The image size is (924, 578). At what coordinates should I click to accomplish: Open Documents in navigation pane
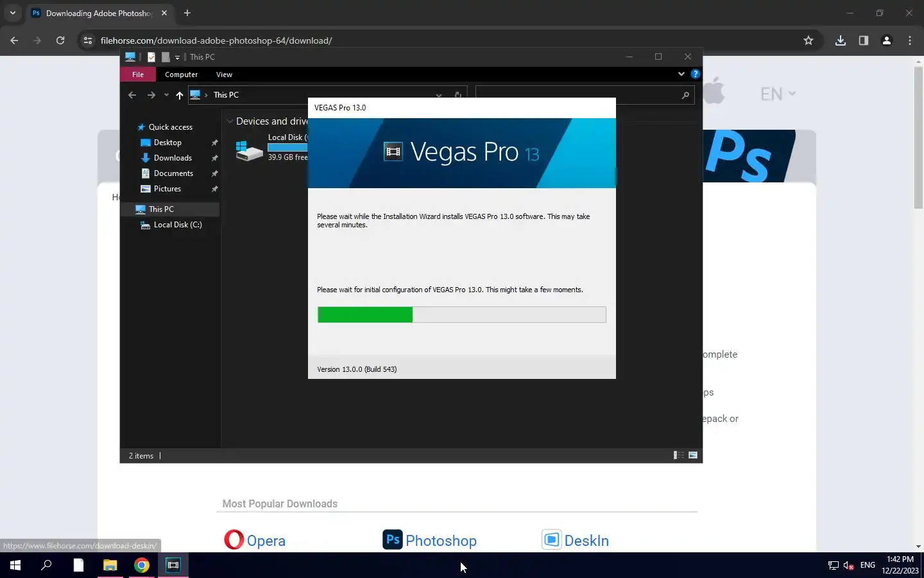click(x=173, y=173)
